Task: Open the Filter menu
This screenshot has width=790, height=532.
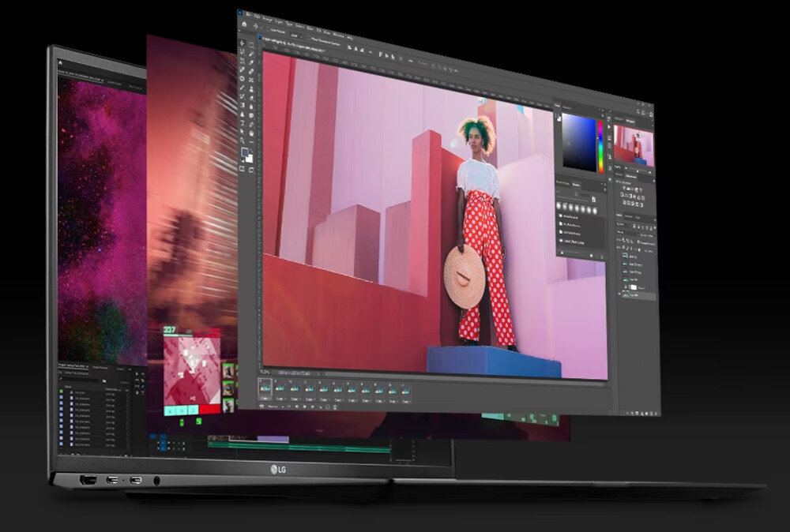Action: click(x=311, y=27)
